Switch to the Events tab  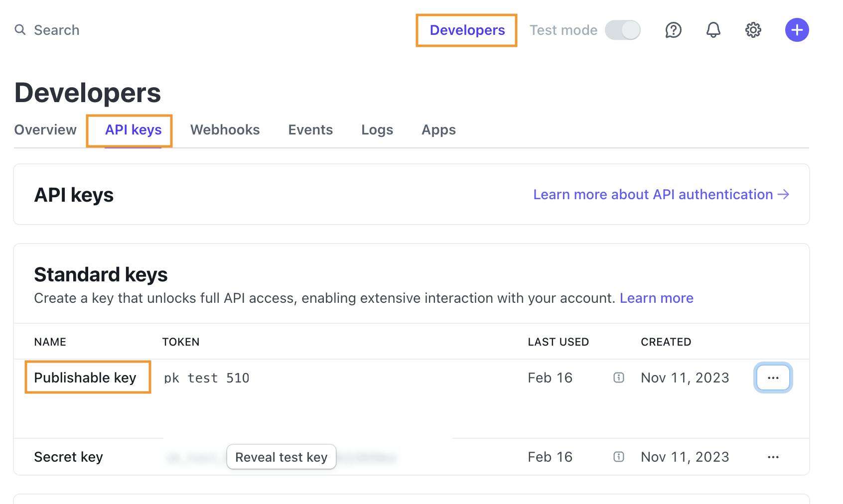pyautogui.click(x=310, y=130)
